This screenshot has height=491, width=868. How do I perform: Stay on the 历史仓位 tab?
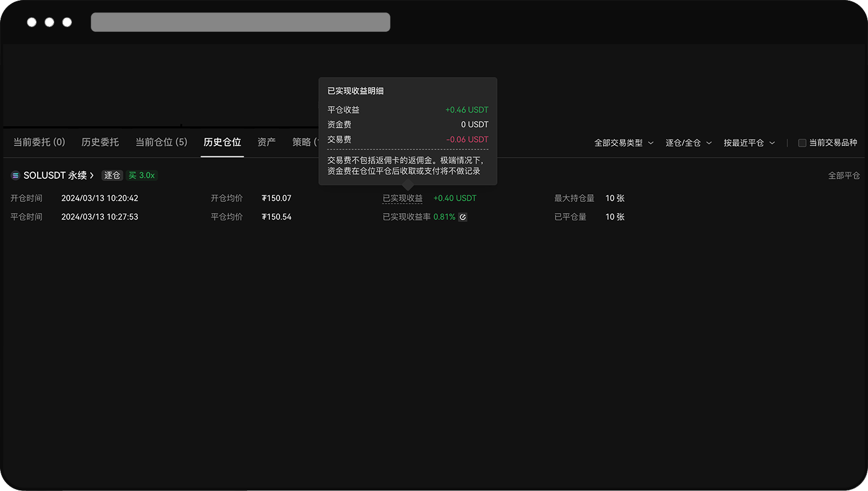pyautogui.click(x=222, y=142)
